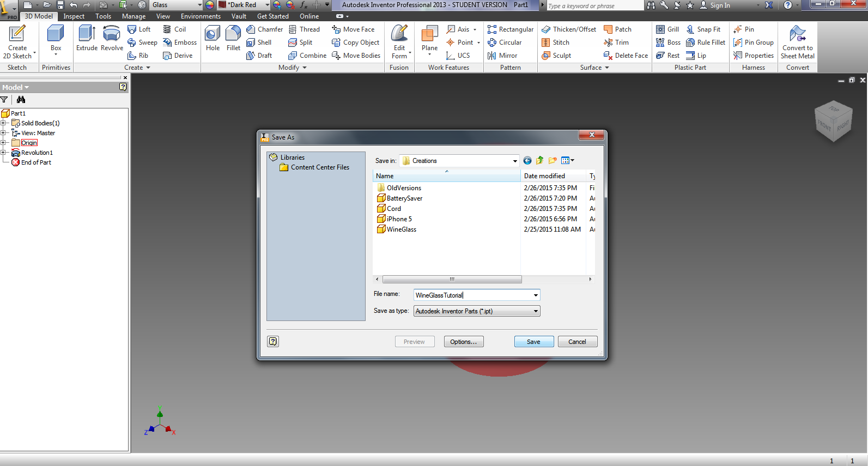The width and height of the screenshot is (868, 466).
Task: Click the browser filter funnel icon
Action: pyautogui.click(x=4, y=100)
